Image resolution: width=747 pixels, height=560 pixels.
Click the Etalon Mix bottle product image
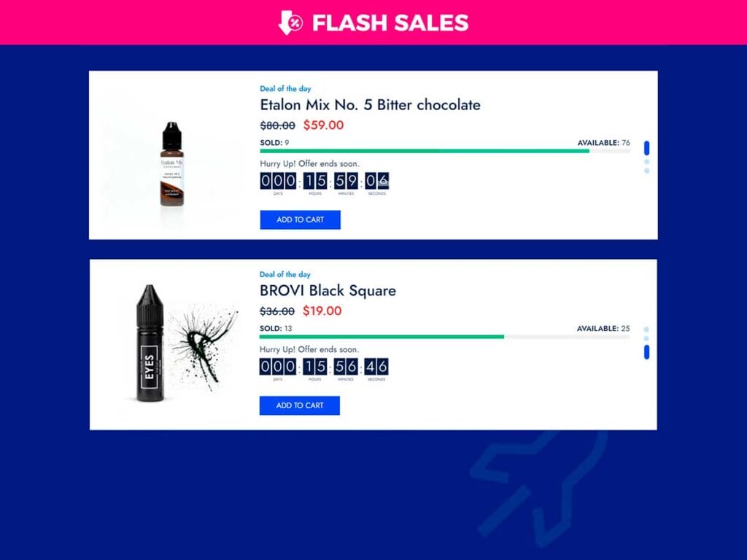tap(172, 164)
